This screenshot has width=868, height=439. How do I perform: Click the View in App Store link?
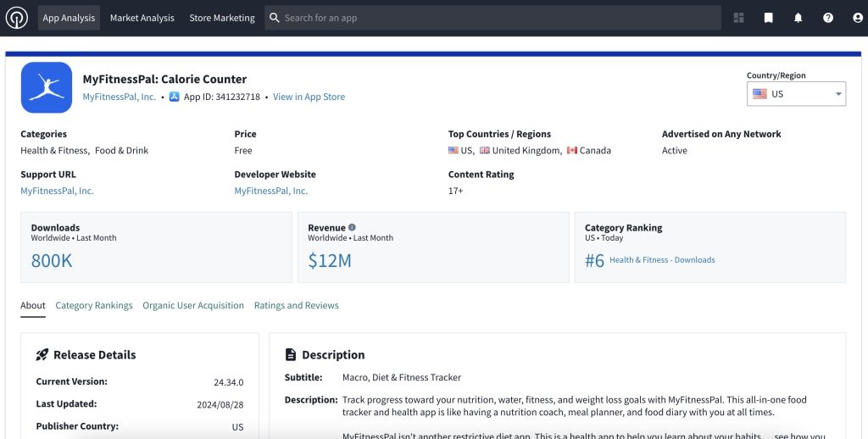point(309,97)
